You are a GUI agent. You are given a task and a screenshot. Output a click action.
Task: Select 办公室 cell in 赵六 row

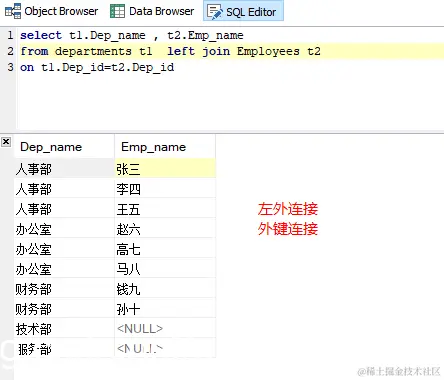[64, 228]
